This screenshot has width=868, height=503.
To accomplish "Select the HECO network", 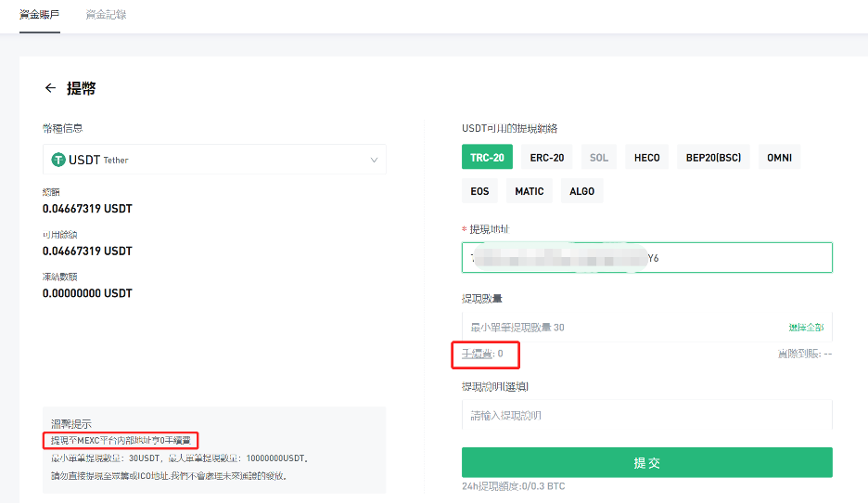I will tap(647, 158).
